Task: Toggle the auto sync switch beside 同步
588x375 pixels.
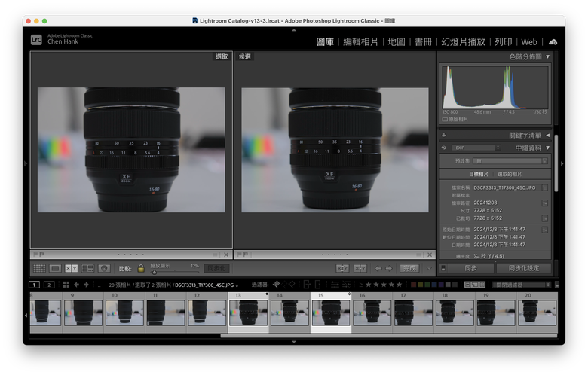Action: pos(443,268)
